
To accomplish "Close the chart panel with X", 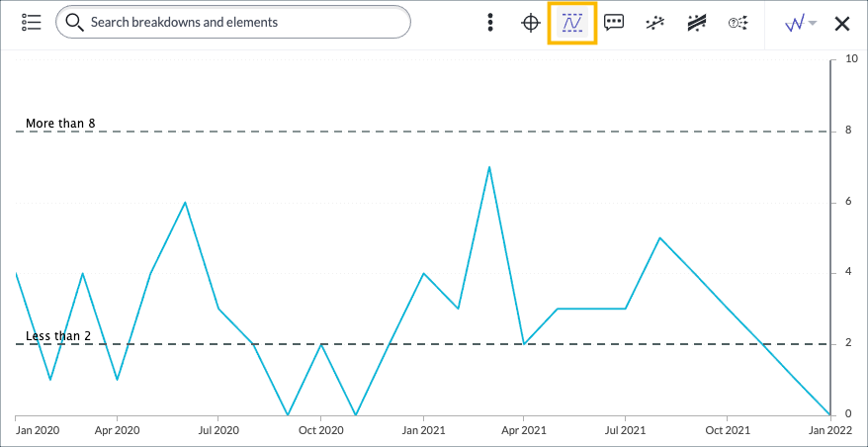I will click(x=842, y=23).
